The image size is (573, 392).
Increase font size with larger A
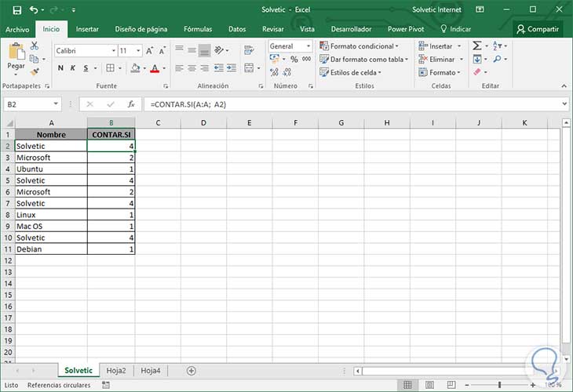click(149, 51)
